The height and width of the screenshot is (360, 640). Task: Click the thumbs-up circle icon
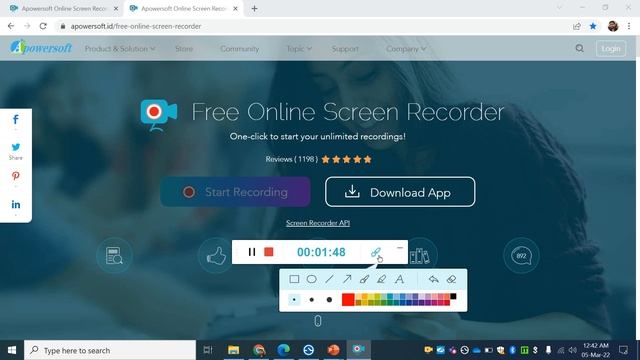click(x=216, y=256)
